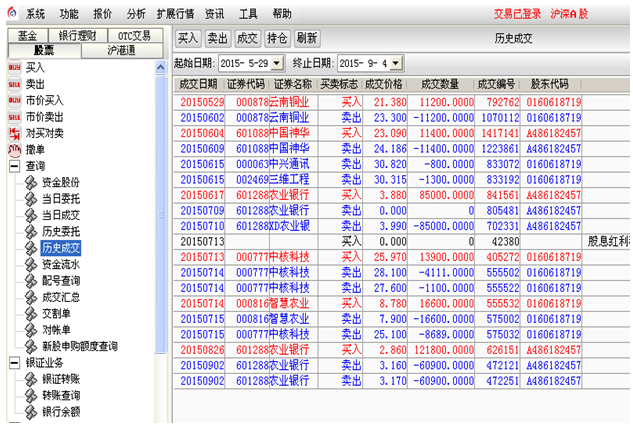Open the 扩展行情 menu
Screen dimensions: 633x425
(x=176, y=14)
